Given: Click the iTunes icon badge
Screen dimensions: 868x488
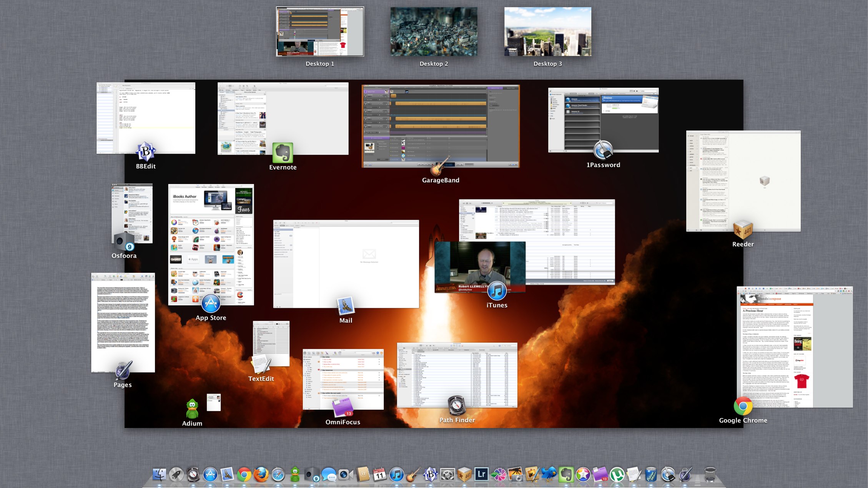Looking at the screenshot, I should [x=497, y=290].
